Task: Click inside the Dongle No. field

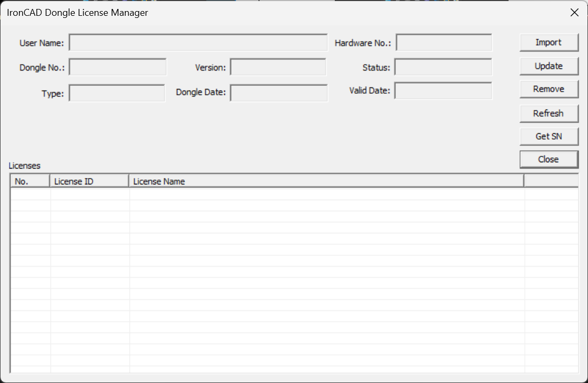Action: [116, 67]
